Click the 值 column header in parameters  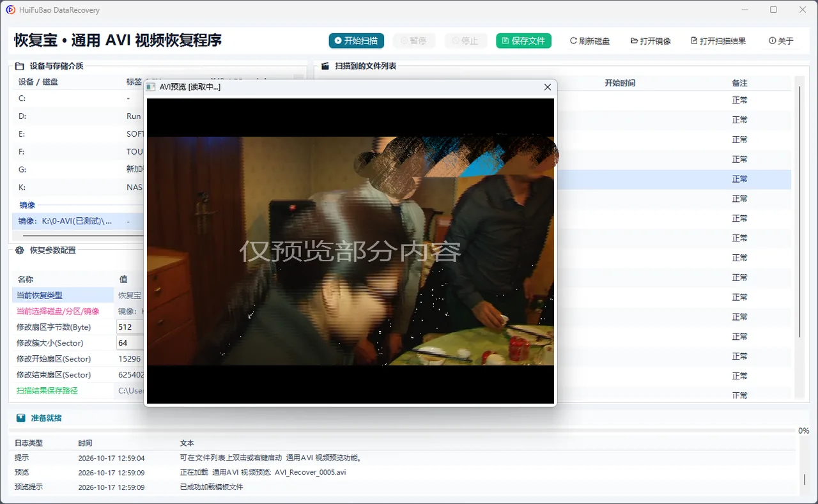[123, 279]
